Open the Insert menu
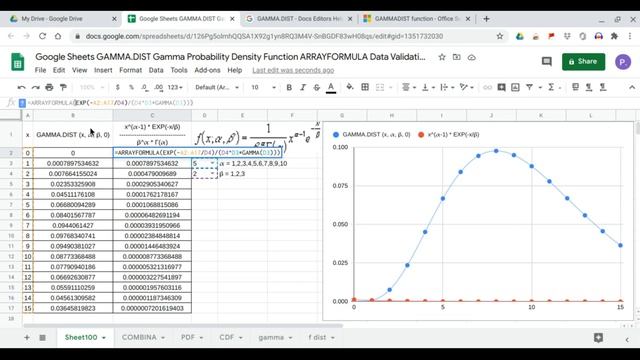 [103, 70]
